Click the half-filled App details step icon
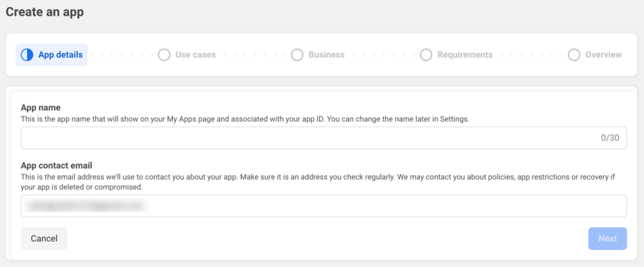The image size is (644, 267). 27,55
